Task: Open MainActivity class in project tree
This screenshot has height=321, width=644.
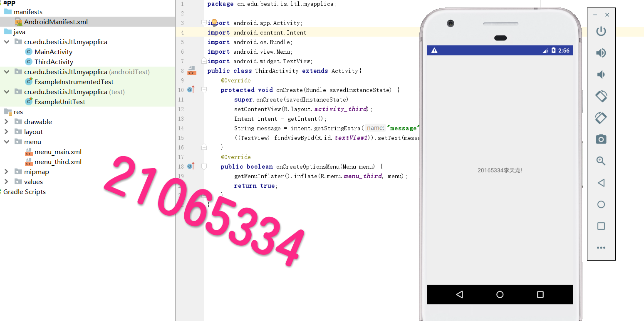Action: (x=53, y=52)
